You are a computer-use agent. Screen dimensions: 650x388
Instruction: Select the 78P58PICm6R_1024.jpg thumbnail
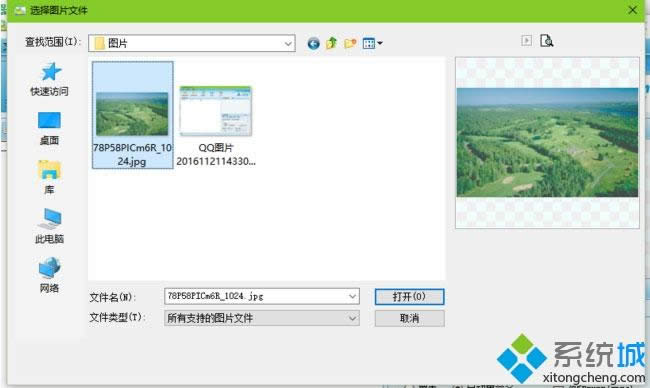132,114
